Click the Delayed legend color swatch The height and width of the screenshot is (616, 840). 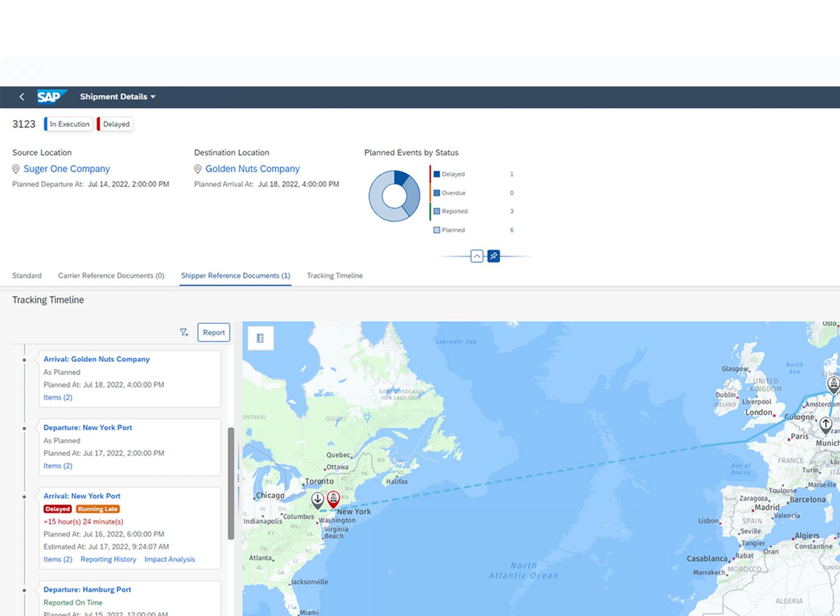[x=437, y=174]
